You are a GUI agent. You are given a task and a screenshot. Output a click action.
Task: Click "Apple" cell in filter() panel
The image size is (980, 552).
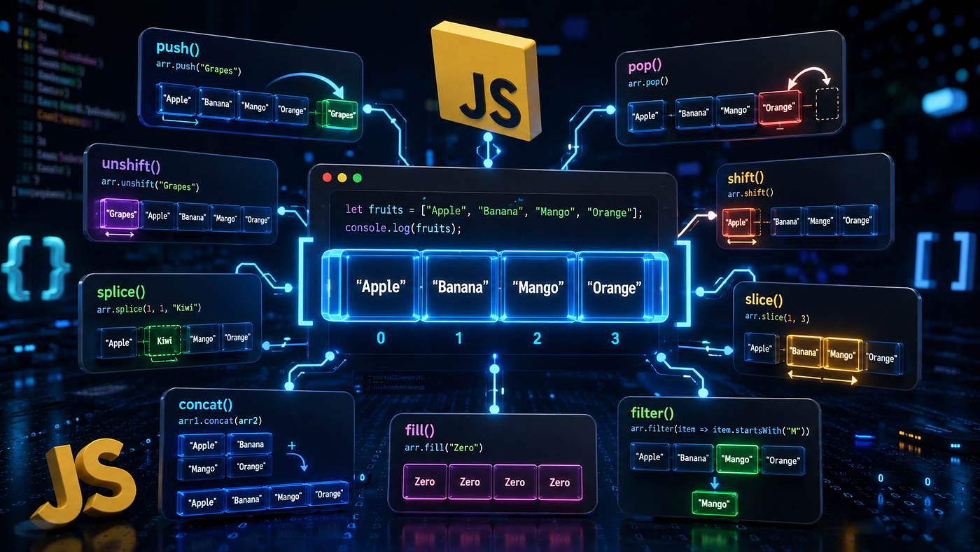click(x=650, y=456)
